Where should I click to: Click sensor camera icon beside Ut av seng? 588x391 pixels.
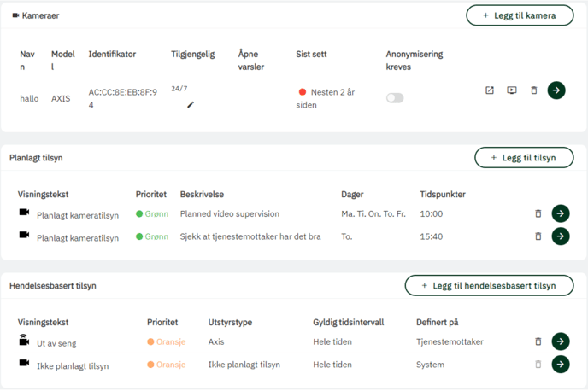click(x=24, y=340)
